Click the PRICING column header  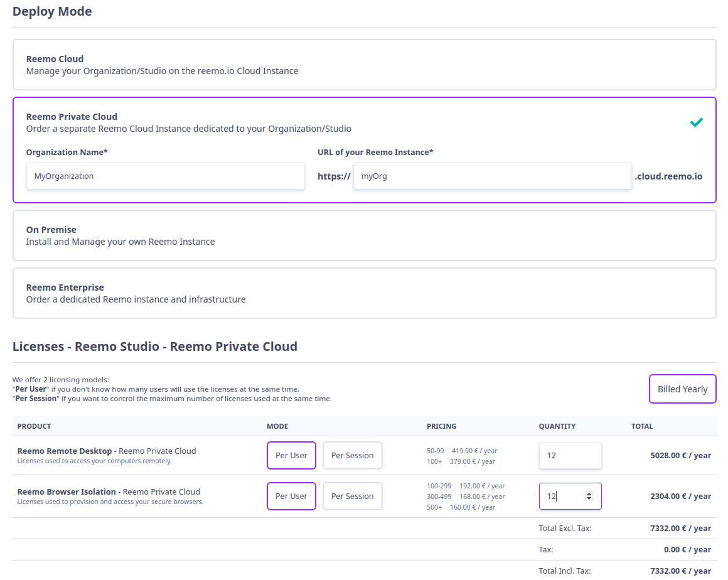pos(442,426)
